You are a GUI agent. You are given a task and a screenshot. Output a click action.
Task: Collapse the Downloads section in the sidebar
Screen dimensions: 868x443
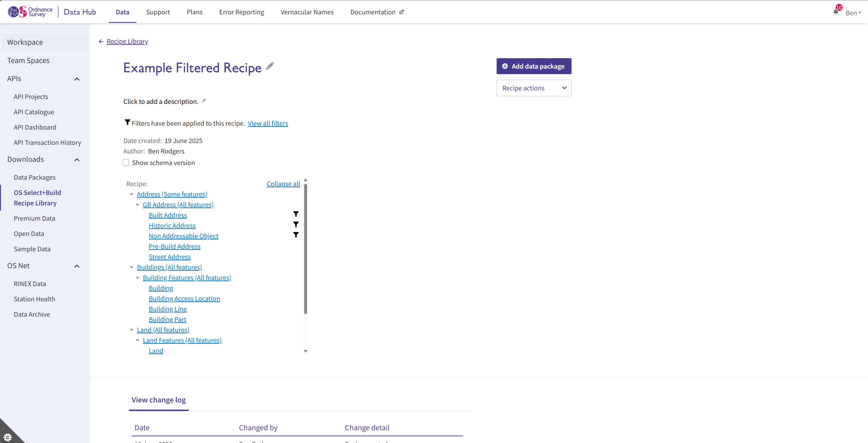click(x=77, y=159)
